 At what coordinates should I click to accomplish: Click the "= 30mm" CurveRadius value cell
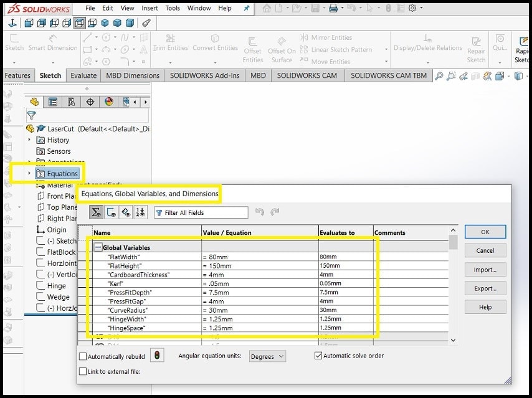[x=260, y=310]
